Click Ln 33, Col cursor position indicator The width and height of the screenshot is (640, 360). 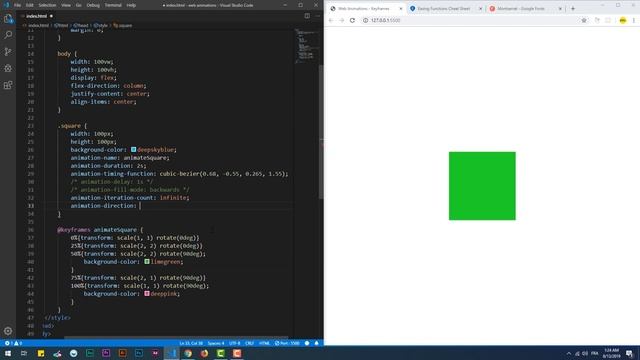coord(191,343)
